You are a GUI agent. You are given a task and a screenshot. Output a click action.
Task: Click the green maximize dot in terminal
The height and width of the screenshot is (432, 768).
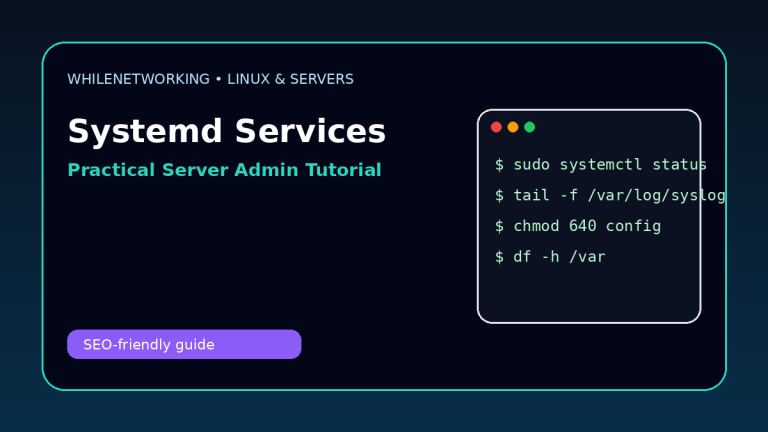(529, 127)
